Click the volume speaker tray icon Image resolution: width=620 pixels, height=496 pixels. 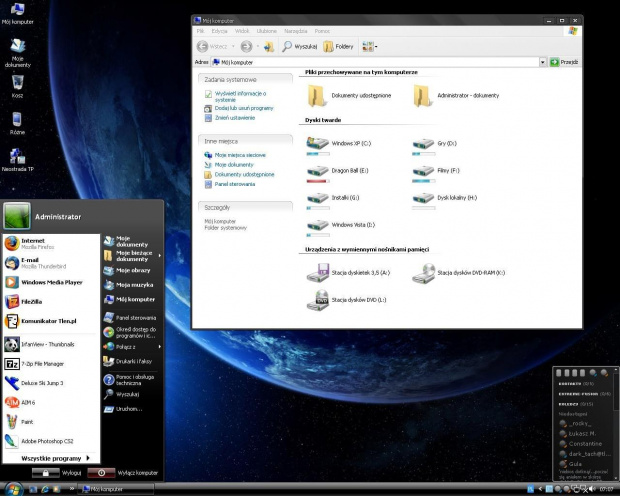[593, 489]
